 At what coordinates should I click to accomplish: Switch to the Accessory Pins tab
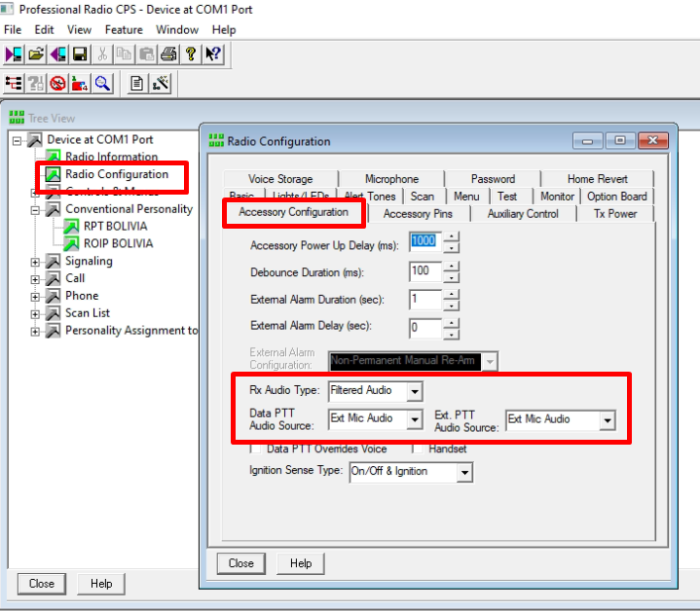[418, 214]
